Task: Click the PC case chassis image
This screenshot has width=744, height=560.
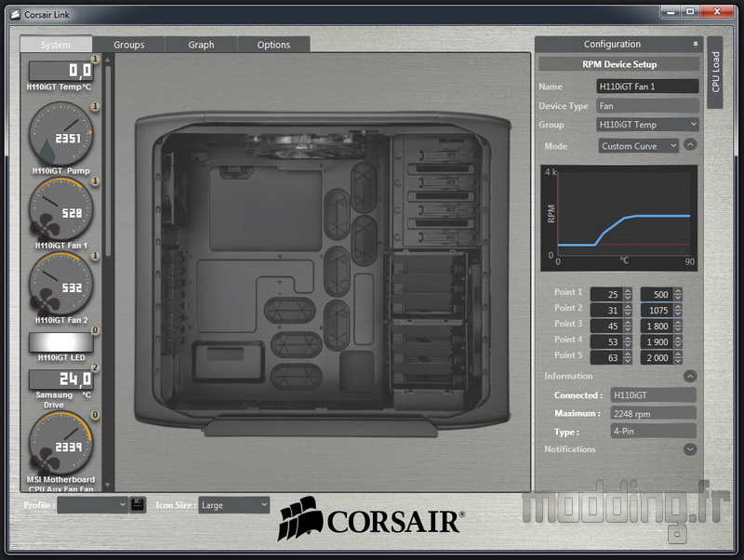Action: click(x=323, y=273)
